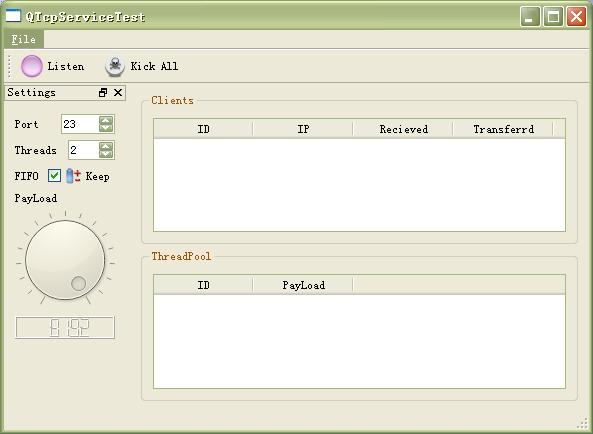Float the Settings dock panel
The image size is (593, 434).
point(103,93)
